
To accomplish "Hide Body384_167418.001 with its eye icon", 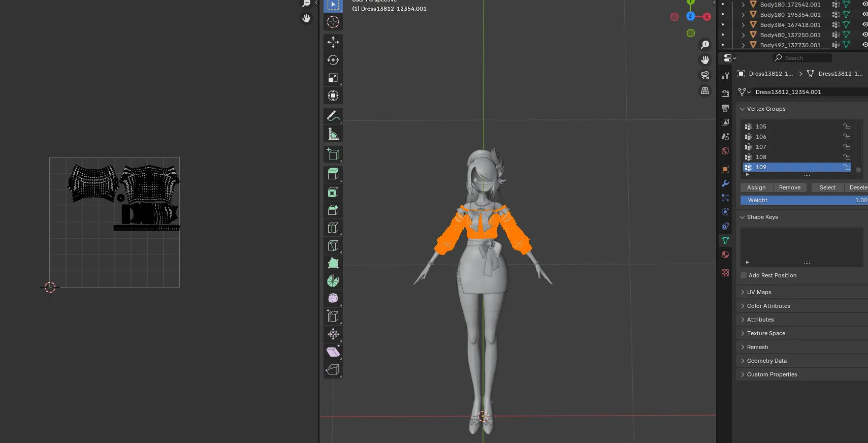I will tap(864, 24).
